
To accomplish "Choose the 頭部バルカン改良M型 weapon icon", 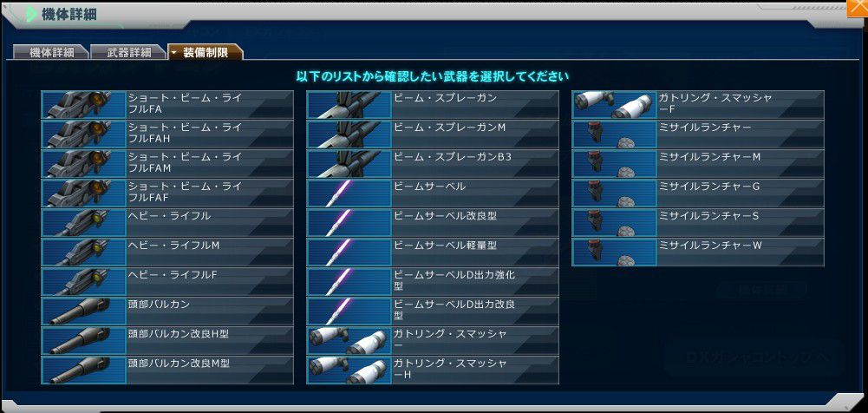I will click(x=84, y=370).
